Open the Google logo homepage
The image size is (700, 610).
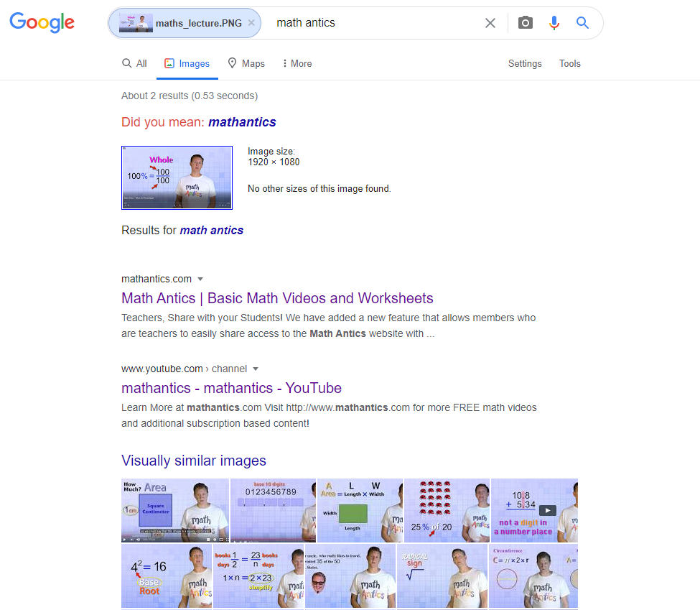pyautogui.click(x=42, y=22)
